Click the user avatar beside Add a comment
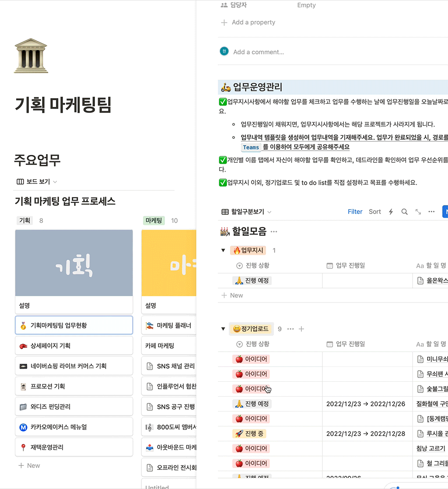The width and height of the screenshot is (448, 489). click(224, 52)
